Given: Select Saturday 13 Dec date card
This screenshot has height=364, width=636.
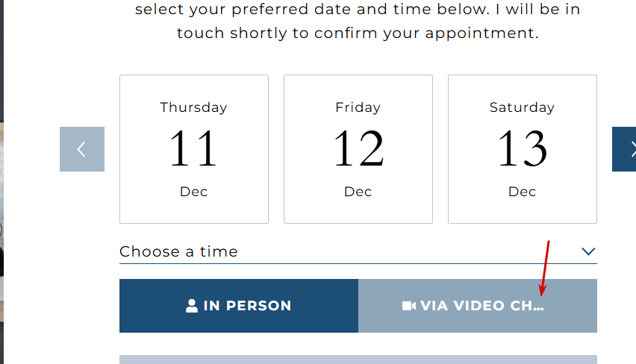Looking at the screenshot, I should click(x=523, y=149).
